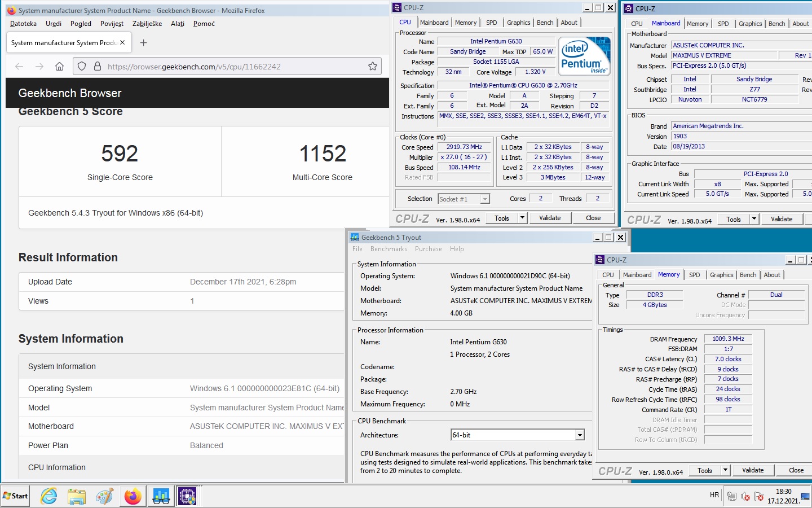Click the Firefox forward arrow
This screenshot has width=812, height=508.
pyautogui.click(x=39, y=67)
